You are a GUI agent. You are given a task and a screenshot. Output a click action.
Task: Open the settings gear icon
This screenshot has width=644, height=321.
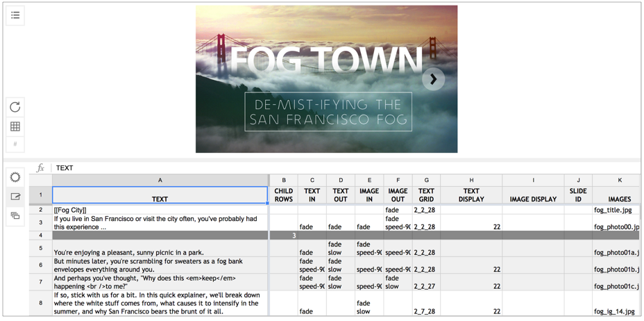coord(15,178)
